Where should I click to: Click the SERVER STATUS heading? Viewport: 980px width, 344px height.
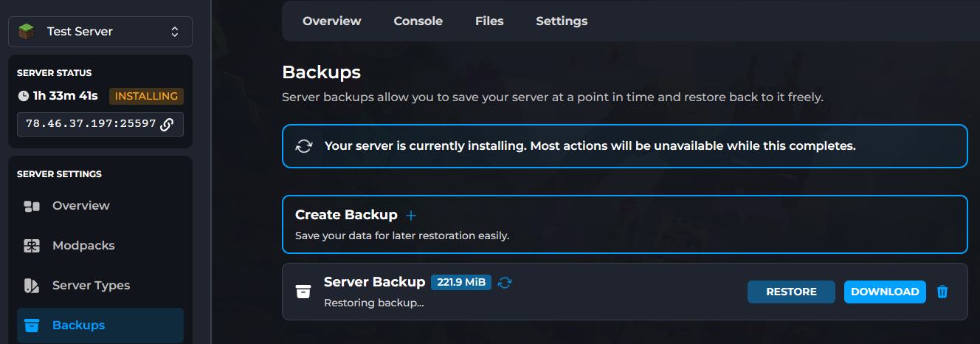(55, 73)
